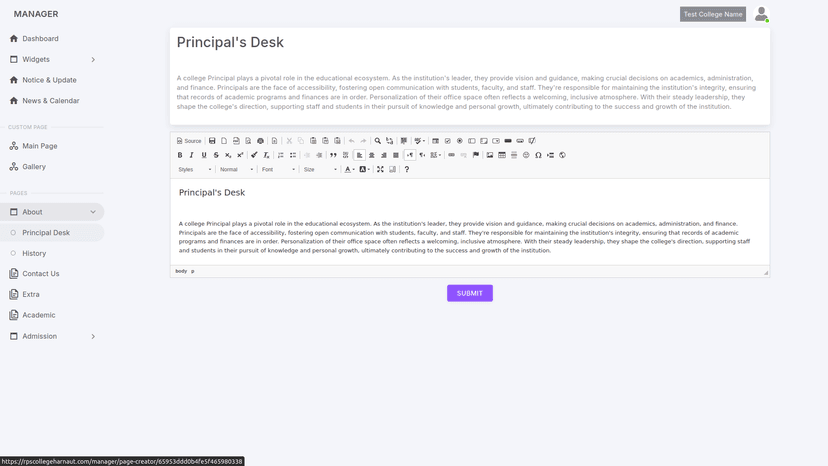Insert an image button form icon

[x=520, y=141]
